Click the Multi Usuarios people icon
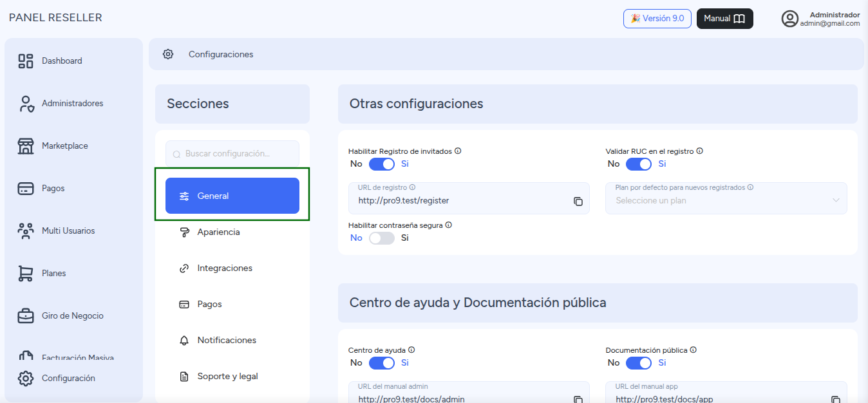 [26, 231]
